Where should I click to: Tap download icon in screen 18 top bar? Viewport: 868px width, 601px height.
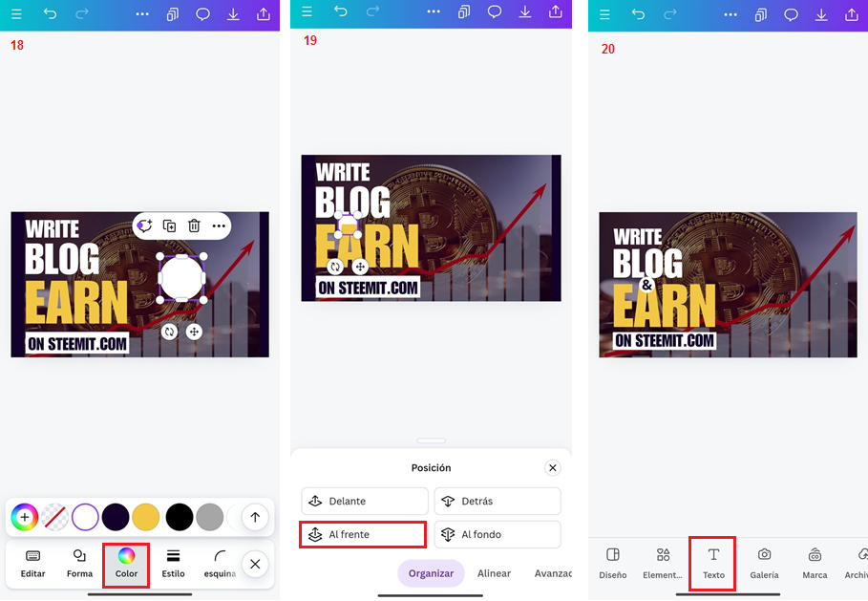[233, 13]
